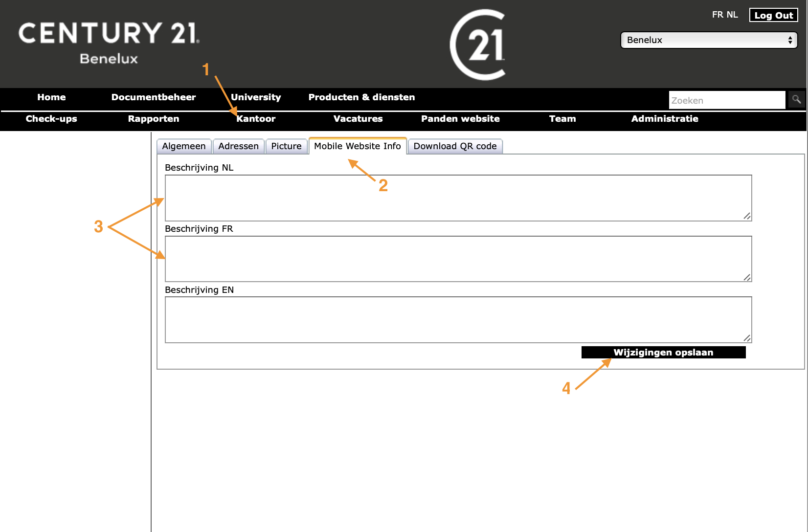The width and height of the screenshot is (808, 532).
Task: Open the Panden website menu
Action: click(460, 119)
